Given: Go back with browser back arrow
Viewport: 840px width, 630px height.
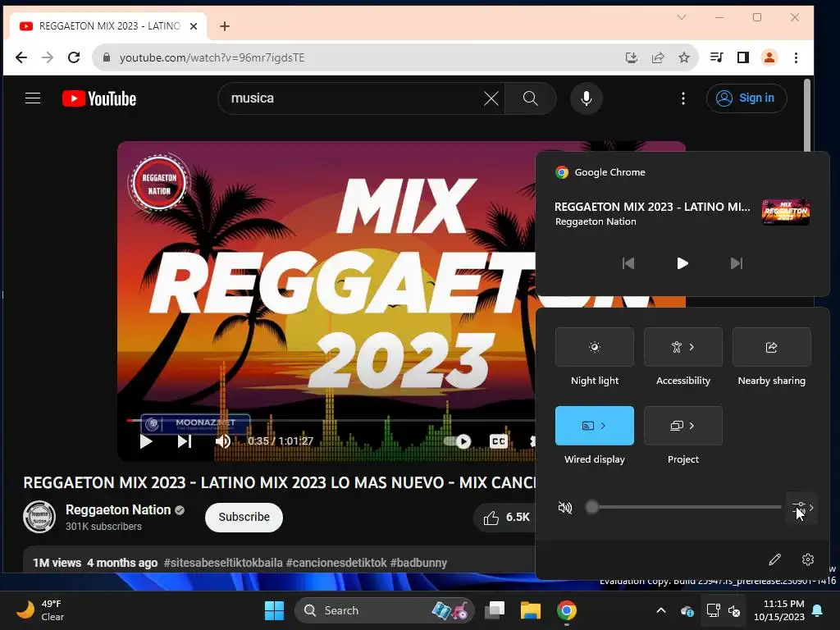Looking at the screenshot, I should [x=21, y=57].
